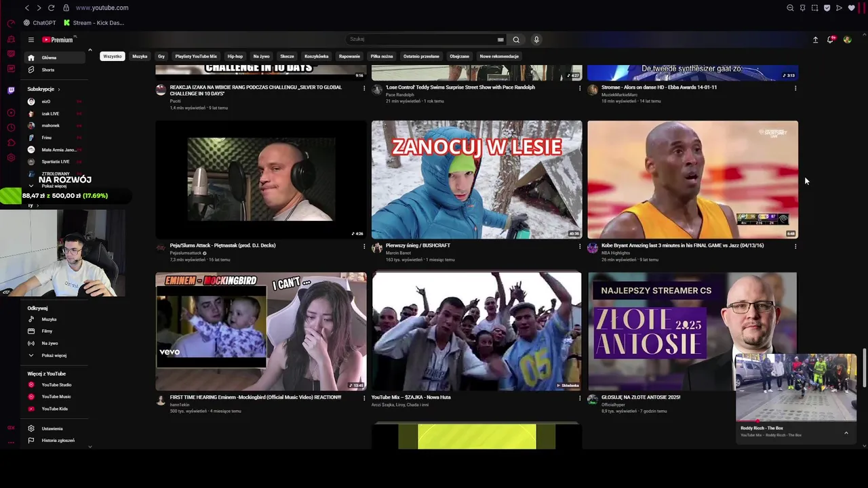The width and height of the screenshot is (868, 488).
Task: Select the Playlisty YouTube Mix chip
Action: pos(196,56)
